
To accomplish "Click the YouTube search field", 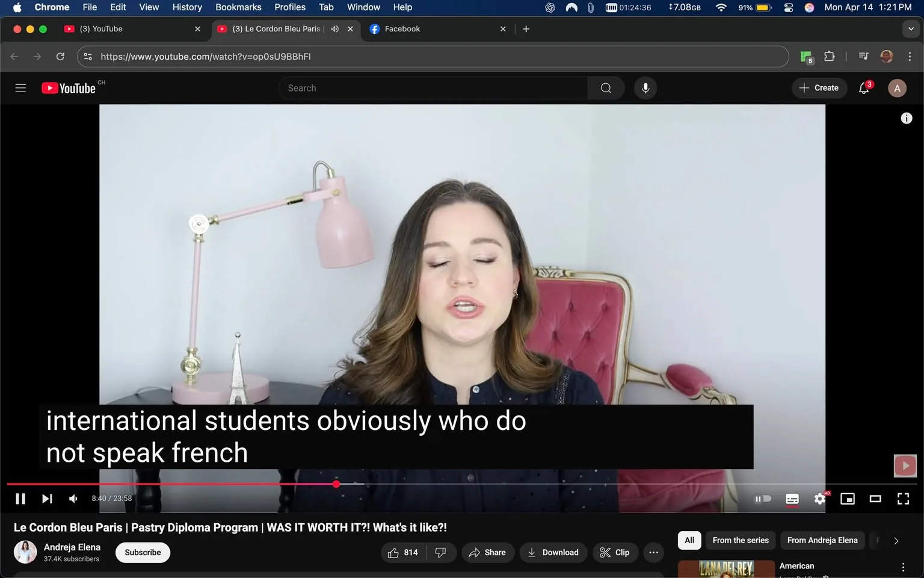I will [x=433, y=88].
